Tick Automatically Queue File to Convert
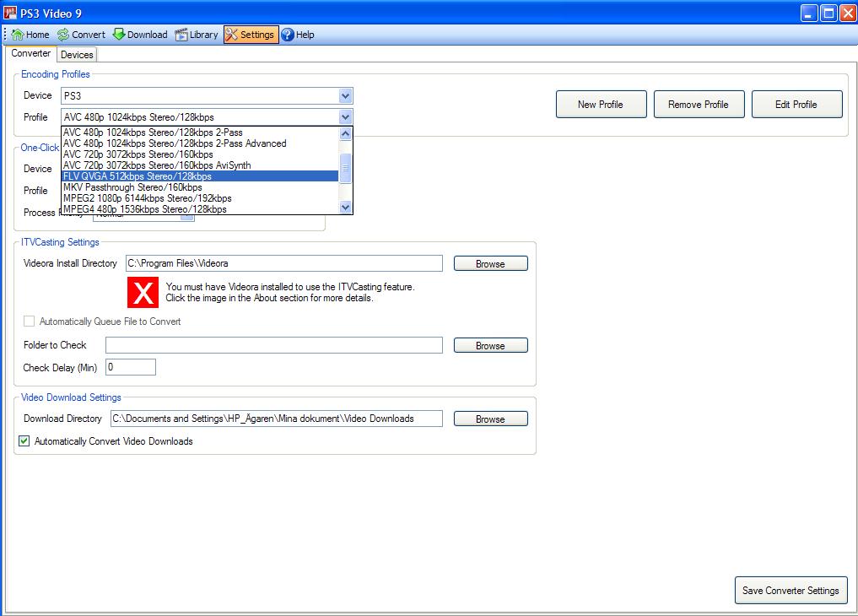Image resolution: width=858 pixels, height=616 pixels. point(29,322)
